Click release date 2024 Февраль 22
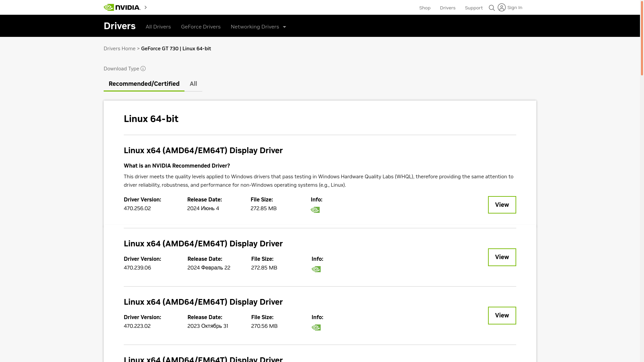 coord(209,267)
